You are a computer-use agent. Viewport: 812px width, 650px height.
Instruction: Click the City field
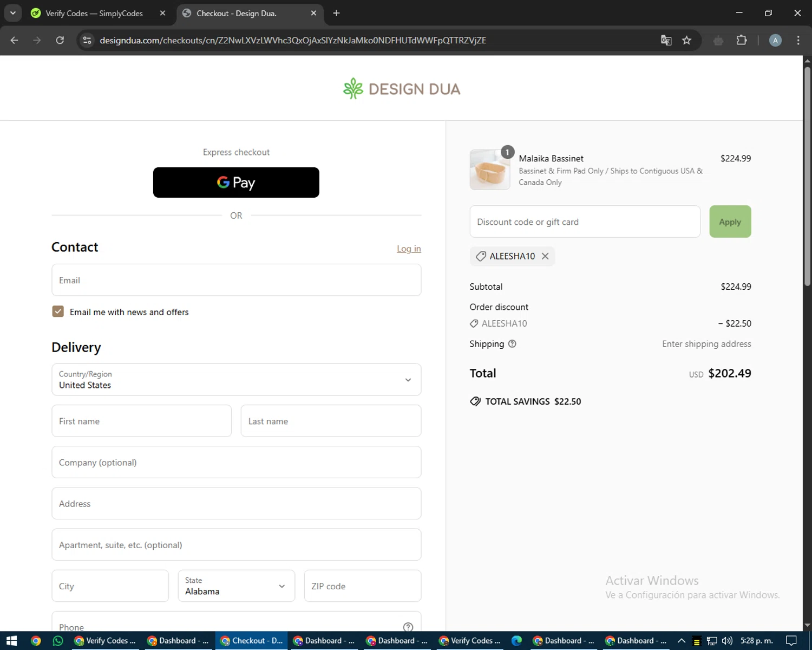pos(110,586)
